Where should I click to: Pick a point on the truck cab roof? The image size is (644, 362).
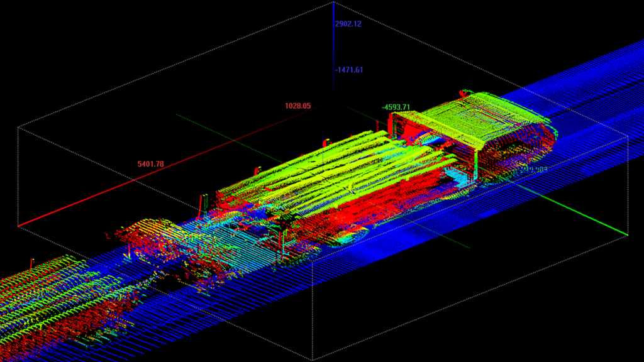[x=478, y=116]
